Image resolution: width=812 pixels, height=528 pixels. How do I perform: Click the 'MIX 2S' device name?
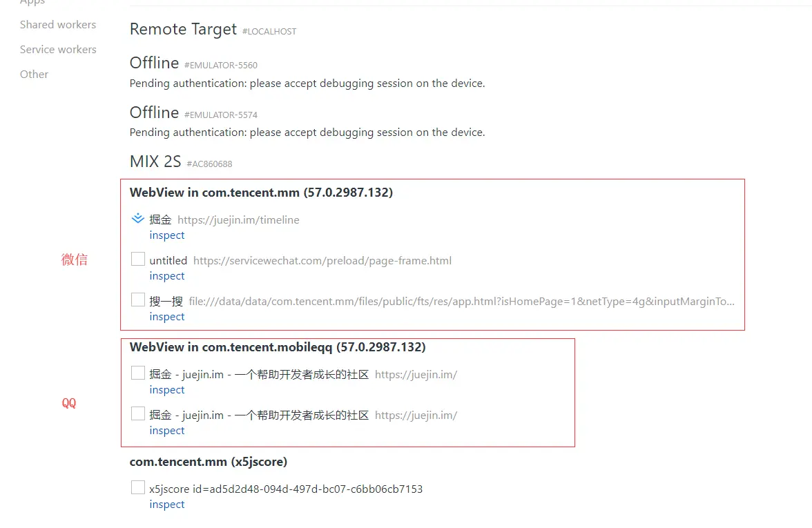point(155,162)
